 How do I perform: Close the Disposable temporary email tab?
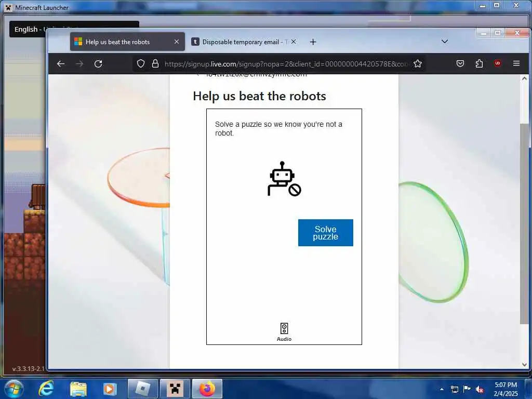[x=294, y=42]
